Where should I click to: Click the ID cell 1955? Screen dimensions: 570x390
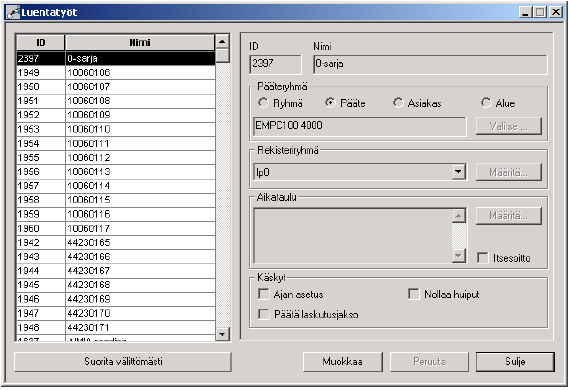coord(41,158)
